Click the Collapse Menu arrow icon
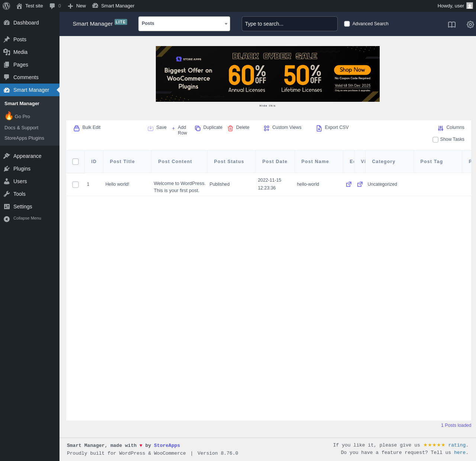Viewport: 476px width, 461px height. pos(7,219)
